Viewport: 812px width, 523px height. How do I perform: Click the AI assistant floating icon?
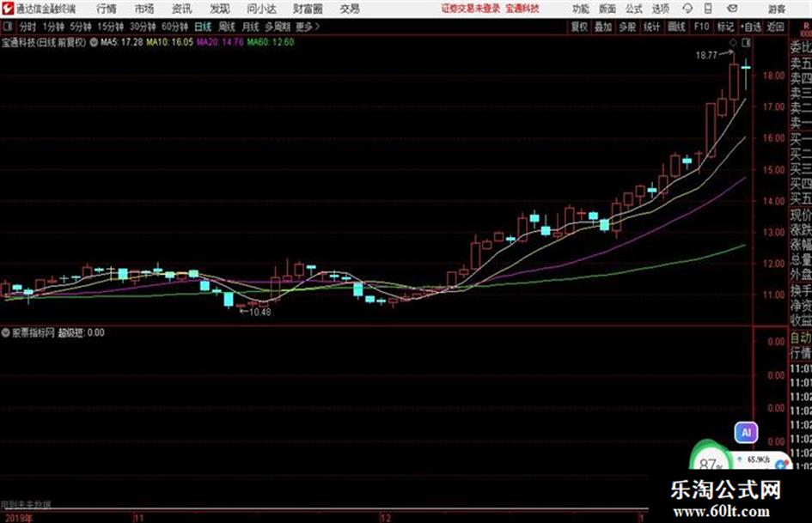point(746,432)
